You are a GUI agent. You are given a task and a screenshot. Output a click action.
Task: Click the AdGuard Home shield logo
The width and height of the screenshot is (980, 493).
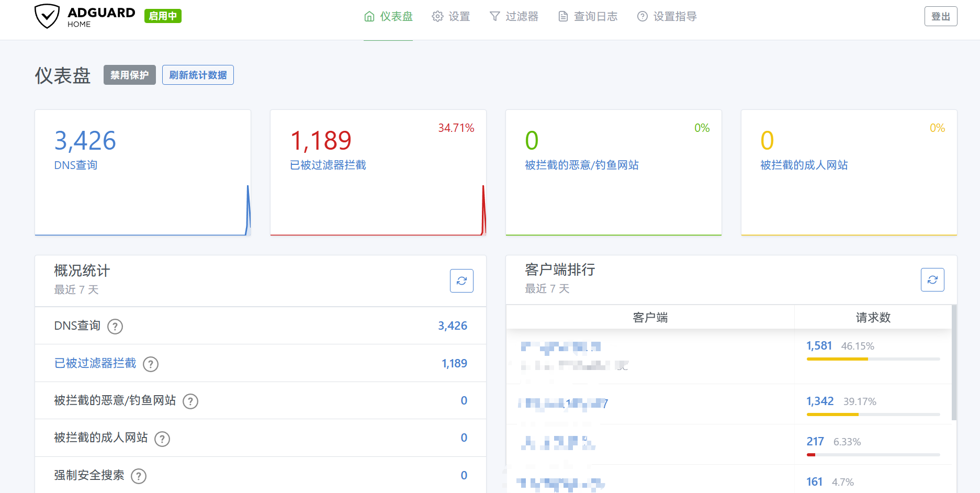pos(47,16)
